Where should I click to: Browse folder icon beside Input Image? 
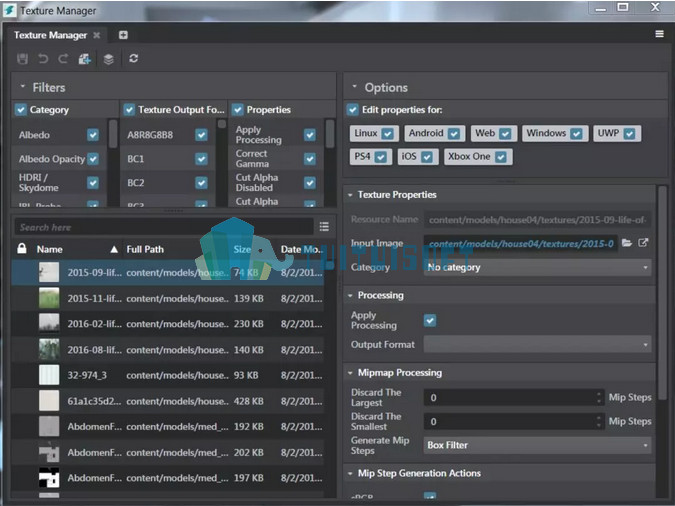pyautogui.click(x=627, y=243)
